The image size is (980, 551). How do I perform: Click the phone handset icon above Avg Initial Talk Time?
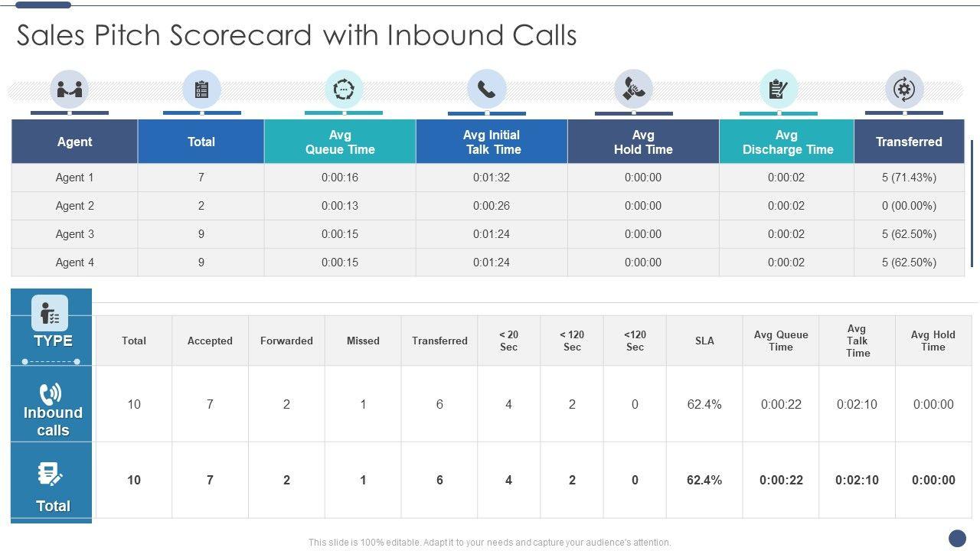[x=487, y=90]
